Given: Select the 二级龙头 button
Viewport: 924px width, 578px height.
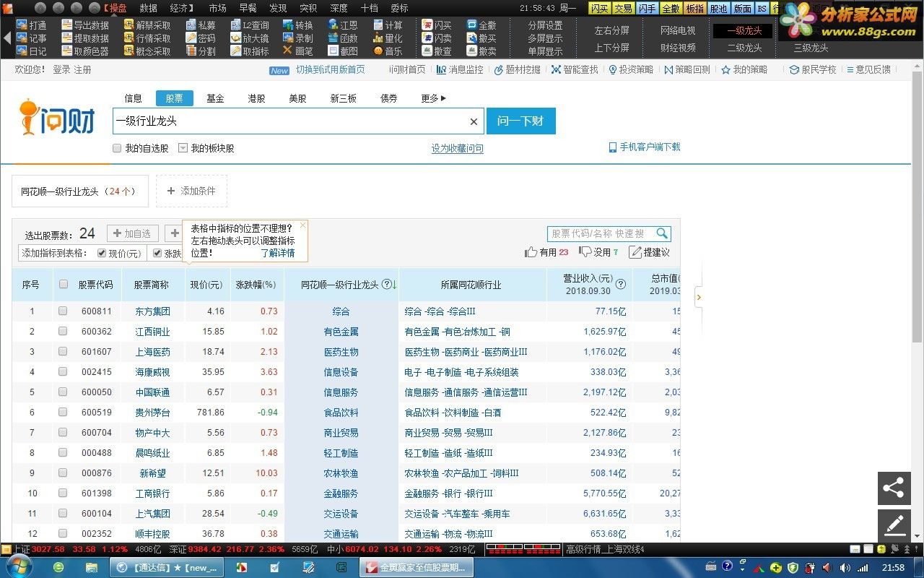Looking at the screenshot, I should tap(744, 48).
